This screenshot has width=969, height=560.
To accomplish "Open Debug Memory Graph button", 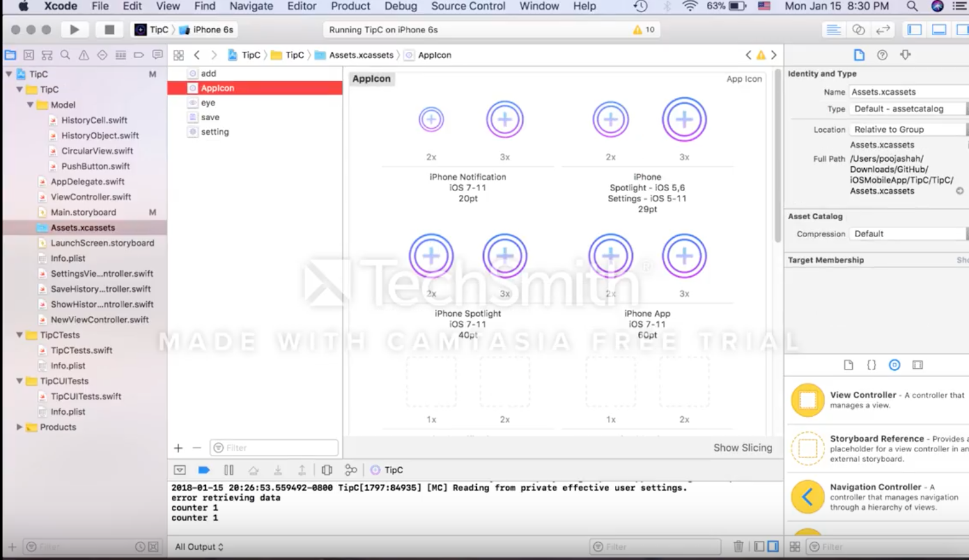I will tap(351, 470).
